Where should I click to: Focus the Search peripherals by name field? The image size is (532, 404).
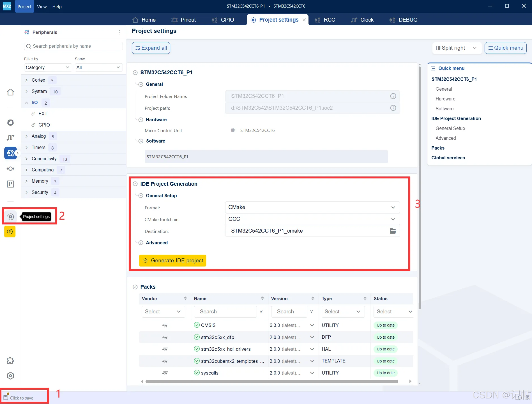pos(73,46)
